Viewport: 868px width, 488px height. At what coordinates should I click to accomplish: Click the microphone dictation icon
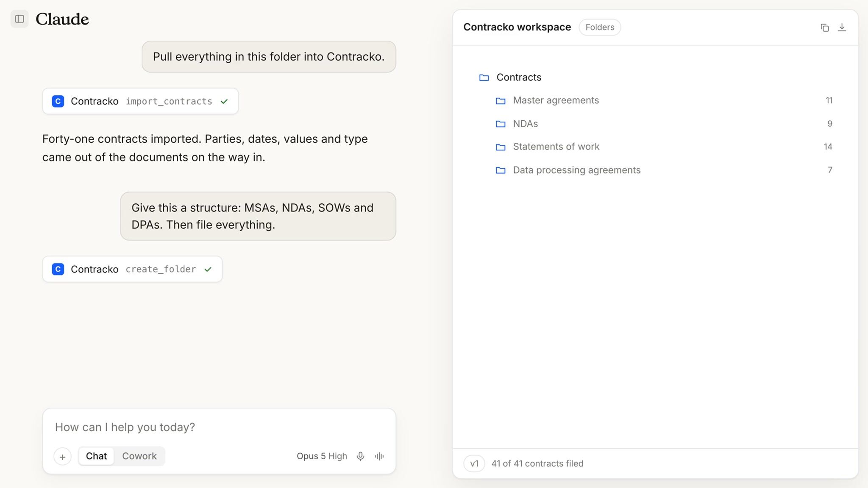pos(360,456)
